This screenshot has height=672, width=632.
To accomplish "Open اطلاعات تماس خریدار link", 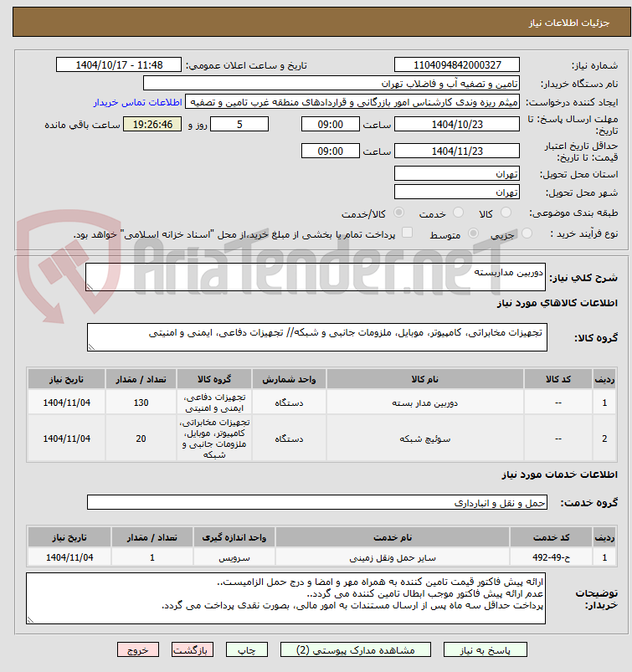I will (x=138, y=102).
